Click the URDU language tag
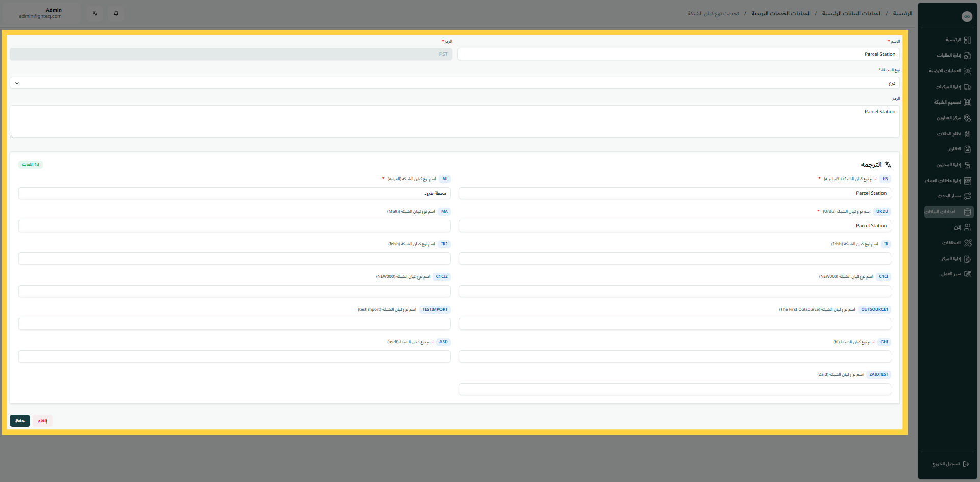Viewport: 980px width, 482px height. 882,212
